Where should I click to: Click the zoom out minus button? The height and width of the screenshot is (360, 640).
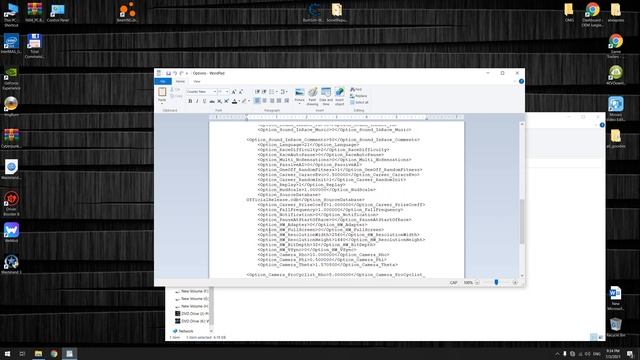click(477, 282)
